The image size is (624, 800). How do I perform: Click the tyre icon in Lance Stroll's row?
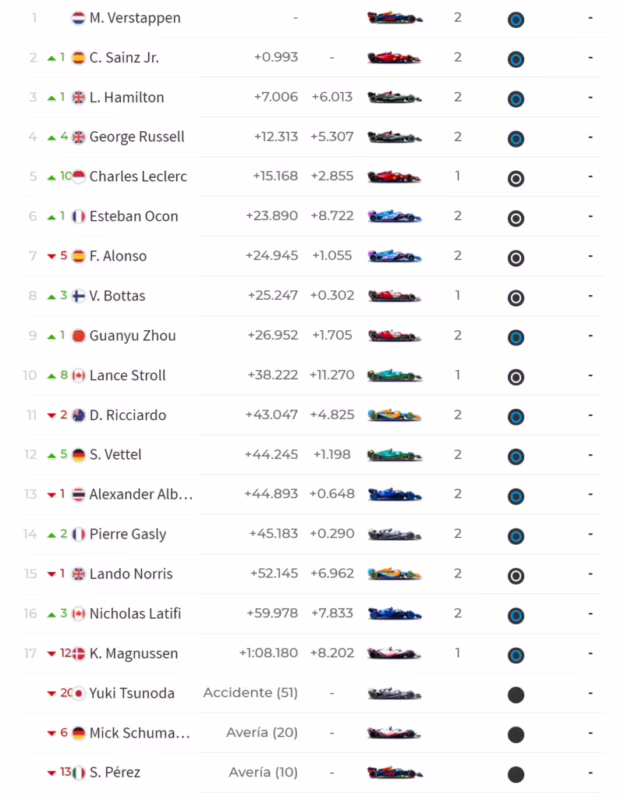point(516,376)
